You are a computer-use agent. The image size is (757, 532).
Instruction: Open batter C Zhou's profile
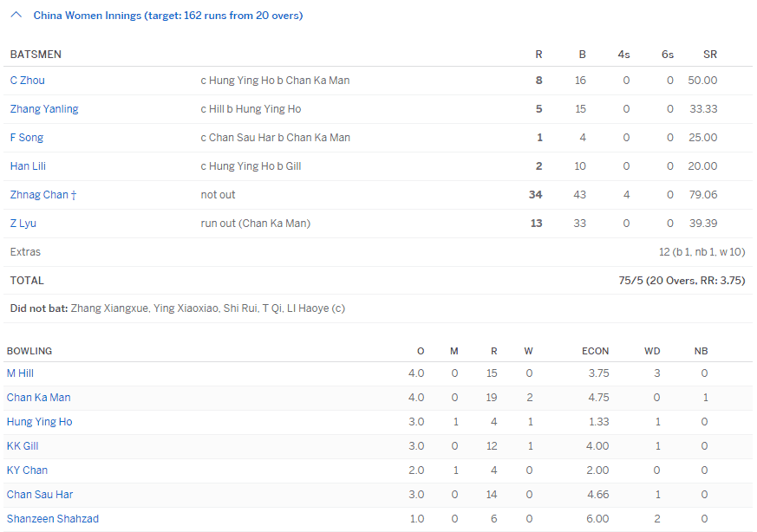coord(28,81)
